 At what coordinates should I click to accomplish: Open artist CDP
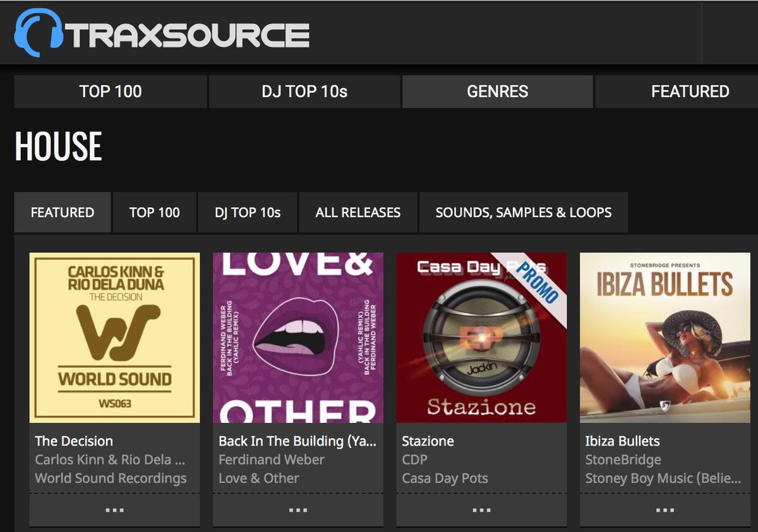tap(415, 459)
